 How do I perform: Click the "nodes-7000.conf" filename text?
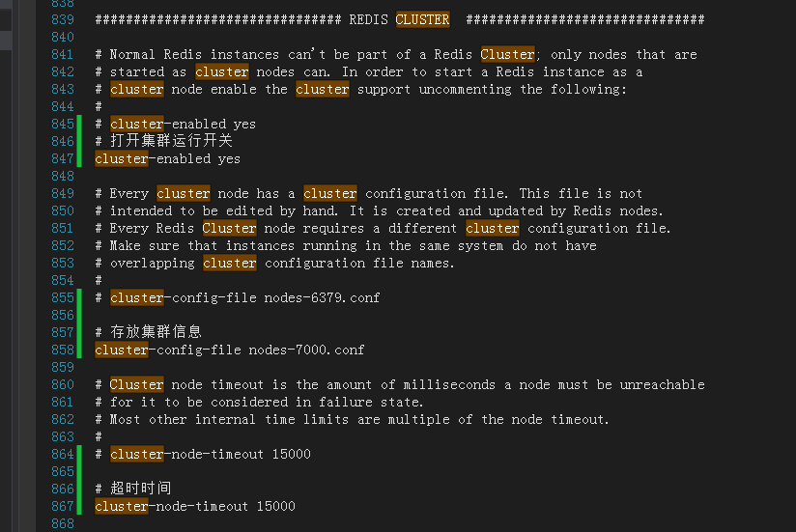pos(306,350)
